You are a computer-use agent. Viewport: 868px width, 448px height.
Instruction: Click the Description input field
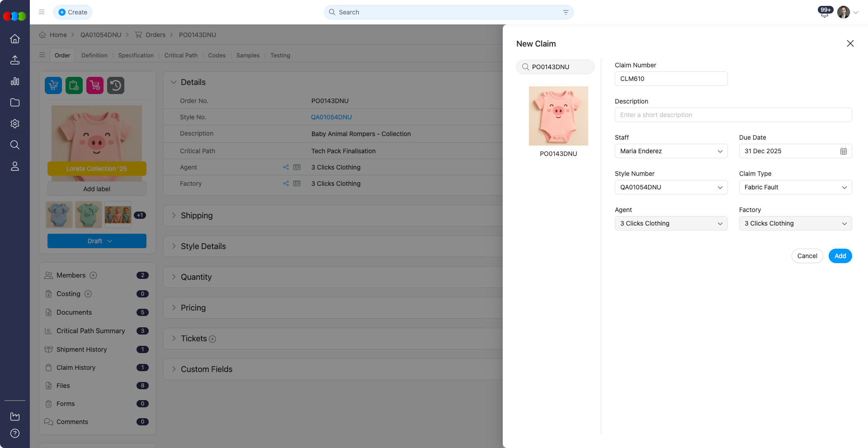point(733,115)
